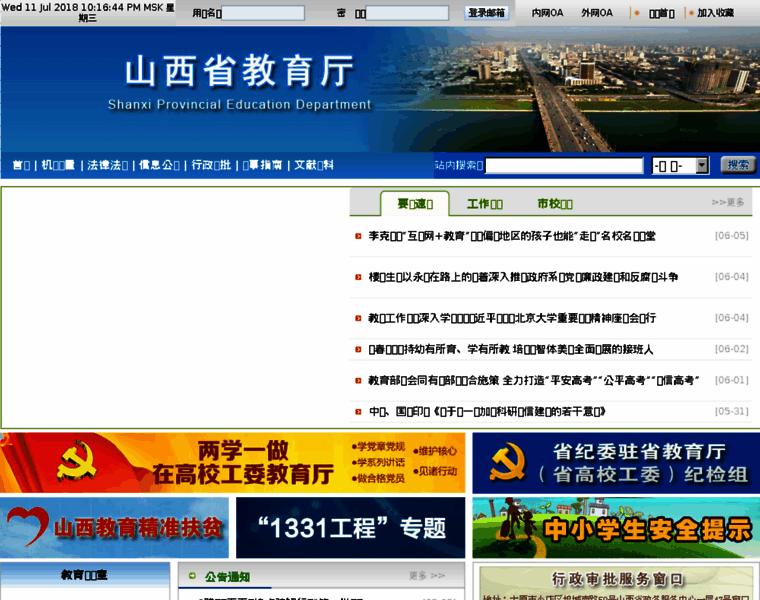Open the 中小学生安全提示 banner

(x=616, y=528)
